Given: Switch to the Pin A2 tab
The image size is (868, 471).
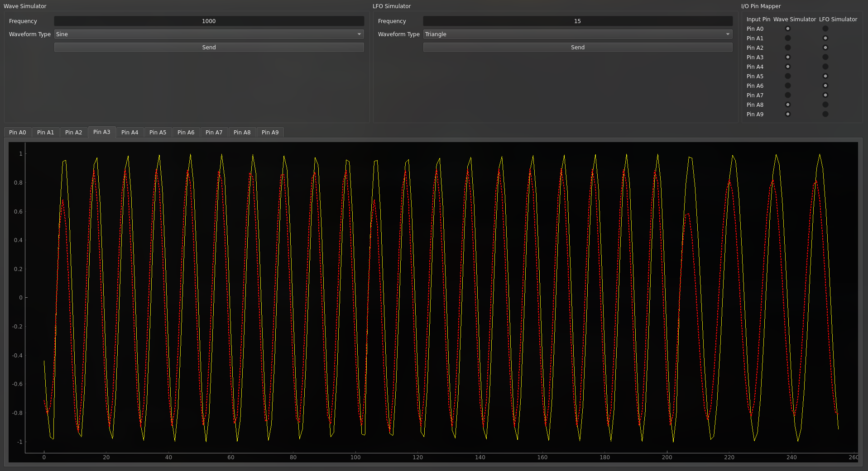Looking at the screenshot, I should point(74,133).
